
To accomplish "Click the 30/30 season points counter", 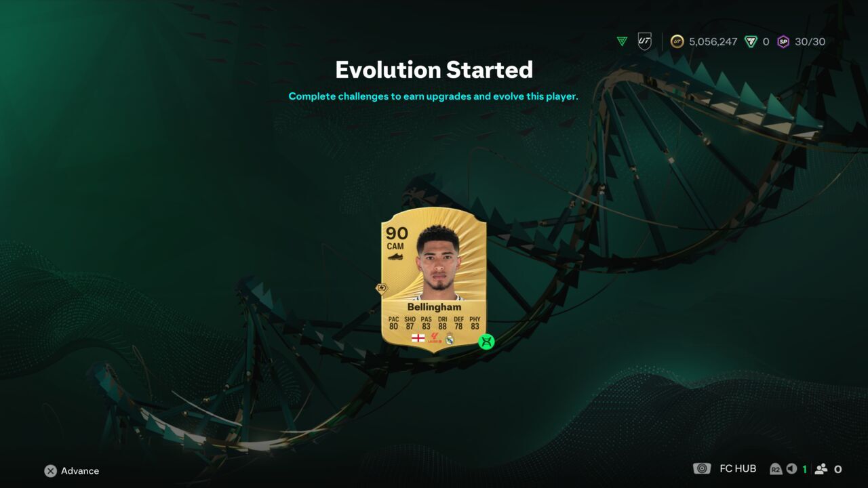I will tap(810, 42).
